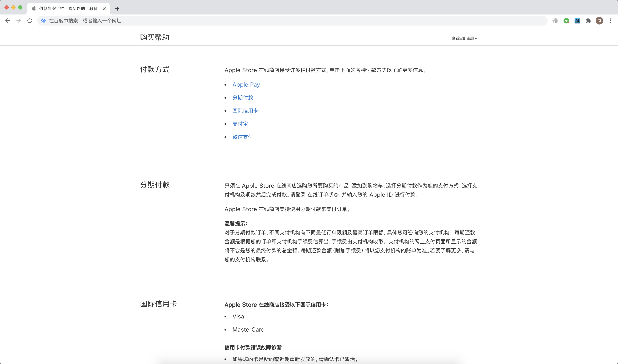Viewport: 618px width, 364px height.
Task: Follow the 分期付款 link in list
Action: coord(243,98)
